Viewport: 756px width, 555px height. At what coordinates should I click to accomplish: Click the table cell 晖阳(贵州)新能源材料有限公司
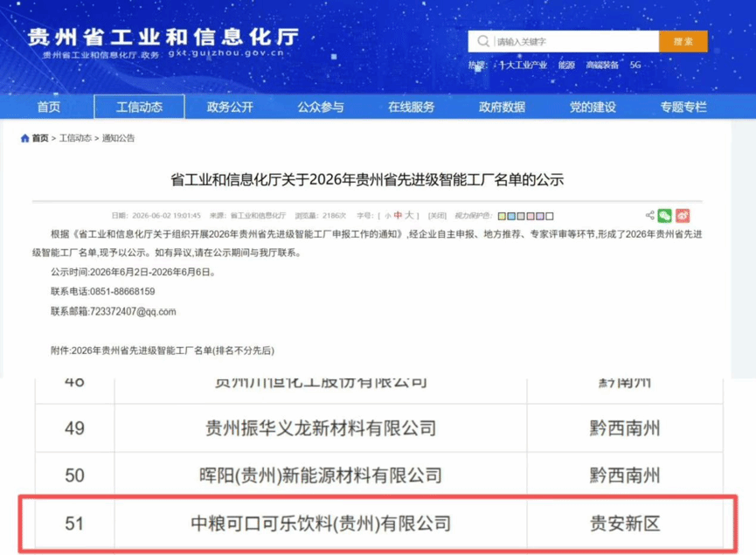(321, 475)
